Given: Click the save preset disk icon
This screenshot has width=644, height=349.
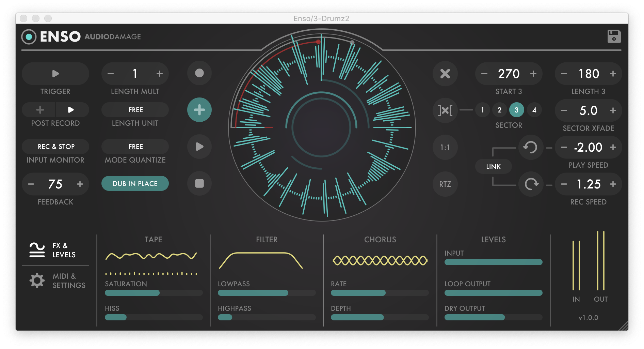Looking at the screenshot, I should (x=614, y=36).
